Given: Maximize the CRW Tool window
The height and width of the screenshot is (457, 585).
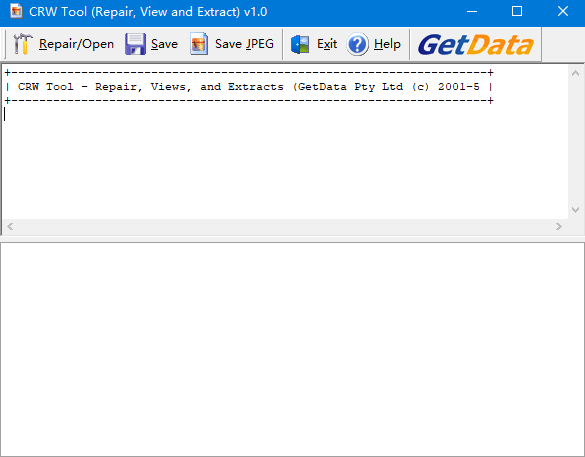Looking at the screenshot, I should [x=517, y=12].
